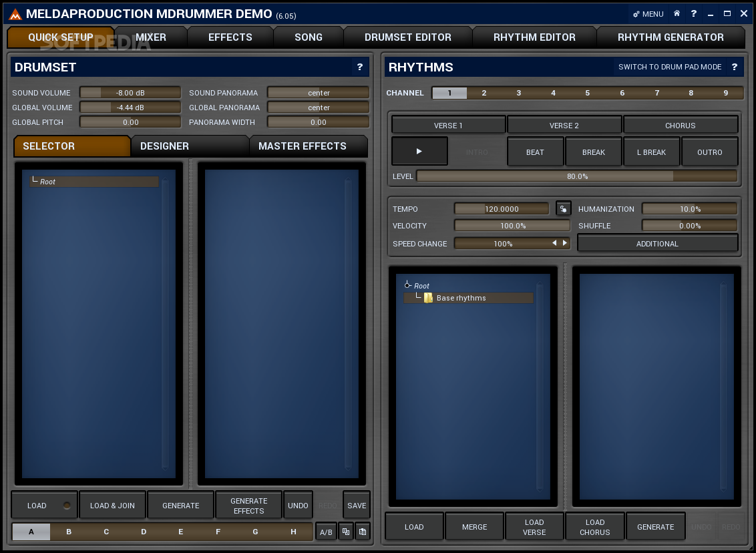This screenshot has width=756, height=553.
Task: Click the Rhythms panel help question mark
Action: point(735,67)
